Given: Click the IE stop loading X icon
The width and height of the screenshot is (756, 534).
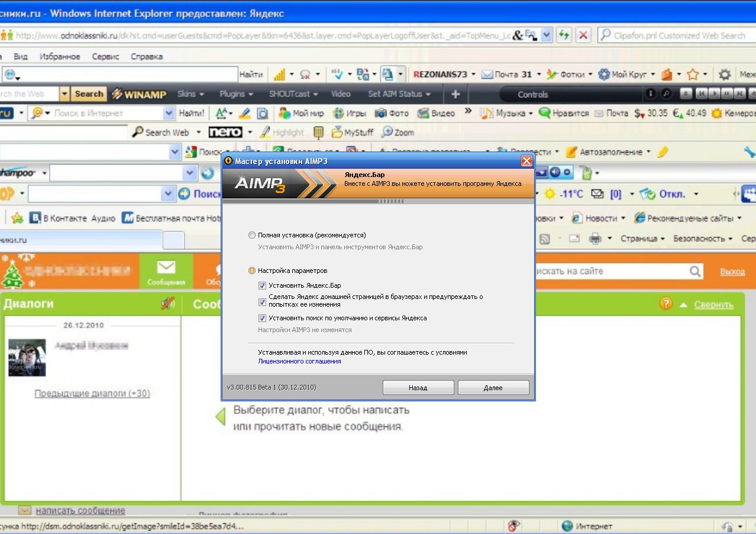Looking at the screenshot, I should tap(583, 36).
